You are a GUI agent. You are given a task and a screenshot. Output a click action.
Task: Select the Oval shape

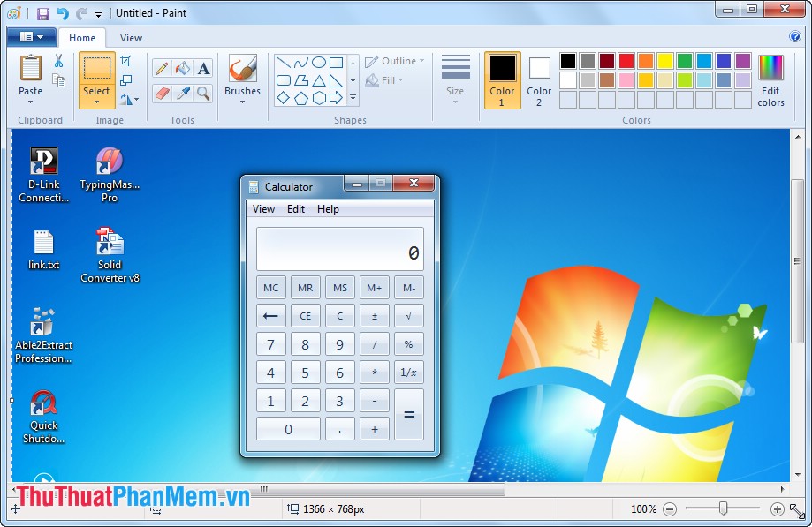[319, 63]
